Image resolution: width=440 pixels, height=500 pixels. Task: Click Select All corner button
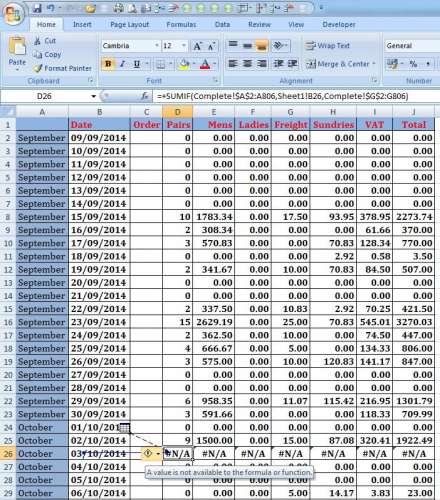pos(8,112)
